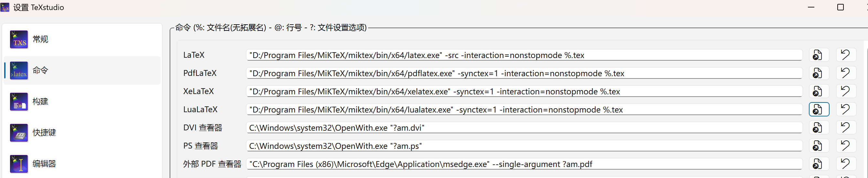Viewport: 868px width, 178px height.
Task: Open the 构建 settings page icon
Action: [x=19, y=101]
